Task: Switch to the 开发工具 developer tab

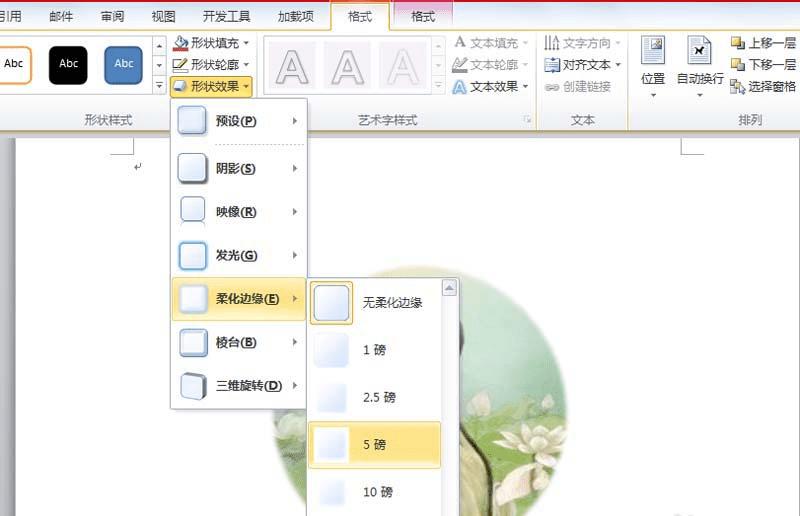Action: click(227, 17)
